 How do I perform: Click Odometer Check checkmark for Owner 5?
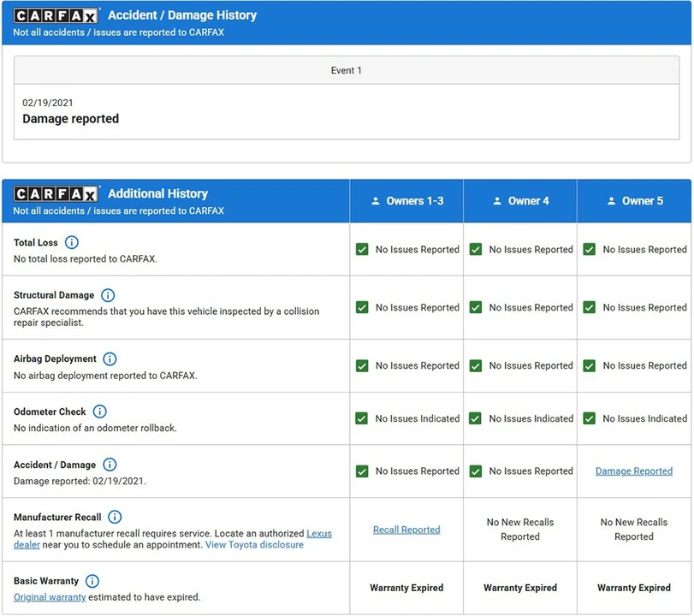pyautogui.click(x=589, y=418)
